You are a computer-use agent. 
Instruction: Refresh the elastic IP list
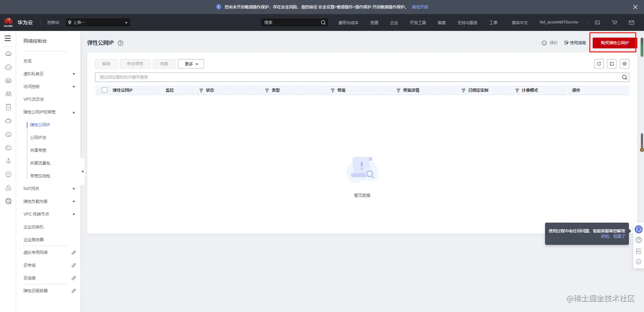[599, 64]
